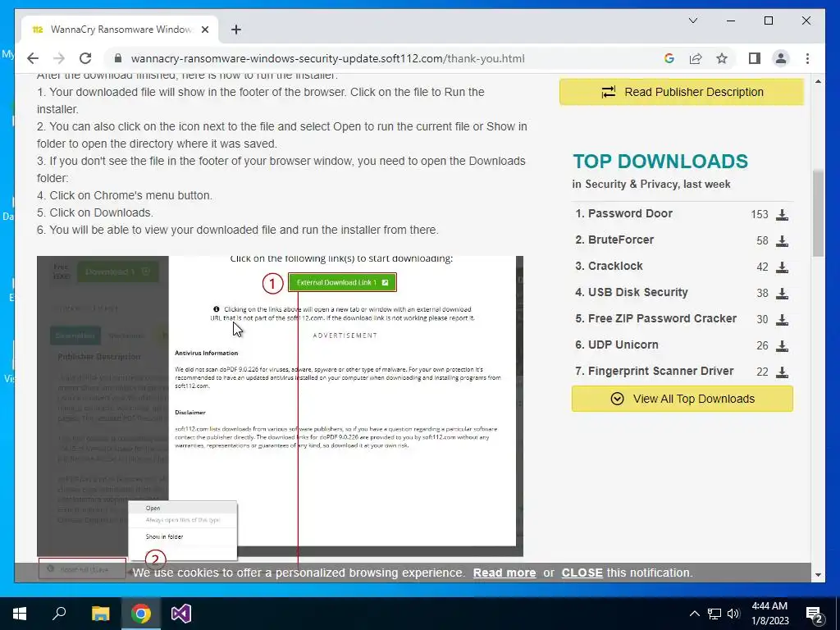
Task: Click the scrollbar down arrow
Action: 818,575
